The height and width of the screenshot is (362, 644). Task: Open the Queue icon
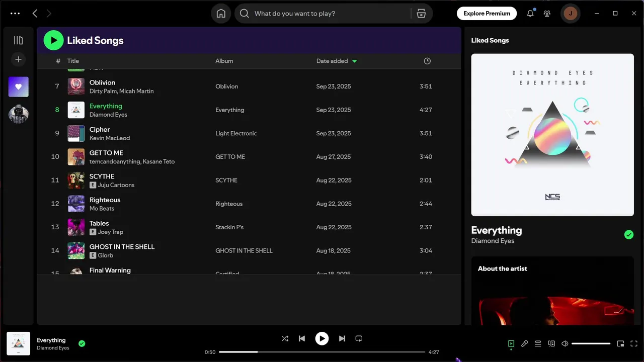(538, 344)
